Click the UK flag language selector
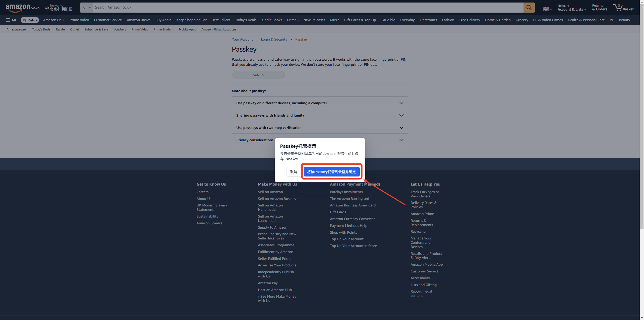The image size is (644, 320). (x=547, y=9)
